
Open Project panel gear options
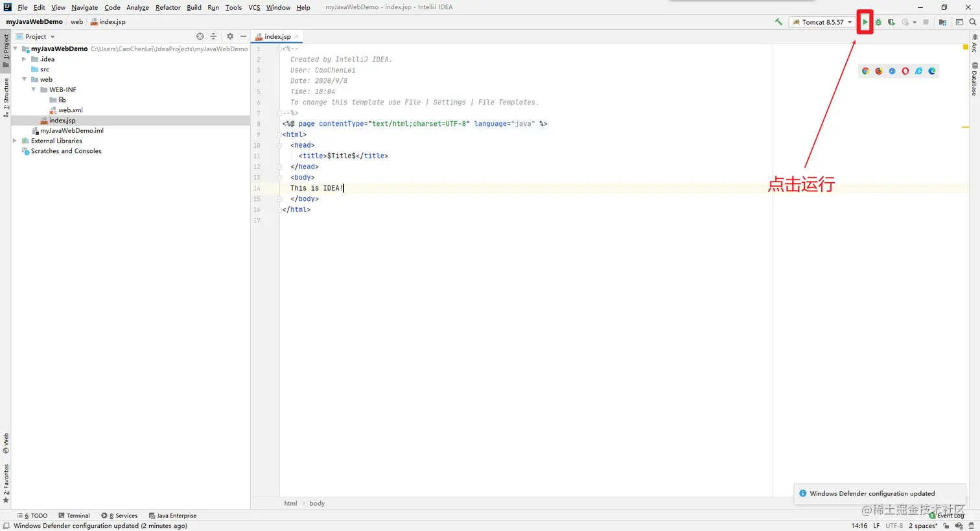229,36
